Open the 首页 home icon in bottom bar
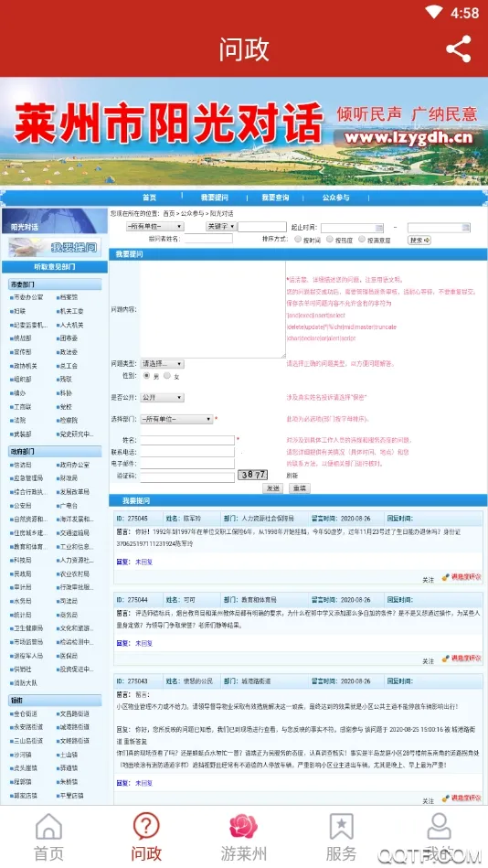The width and height of the screenshot is (488, 868). point(48,827)
